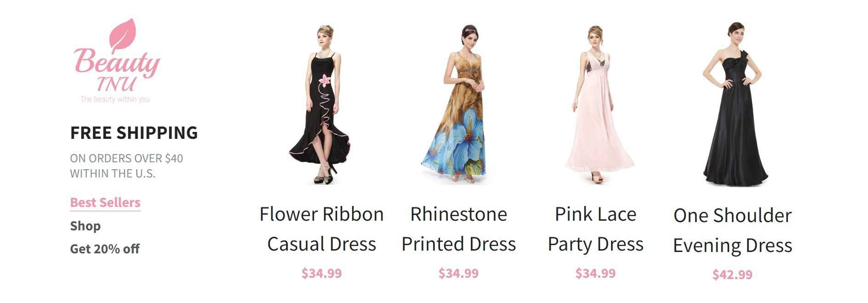View the Rhinestone Printed Dress image
The image size is (868, 303).
458,104
